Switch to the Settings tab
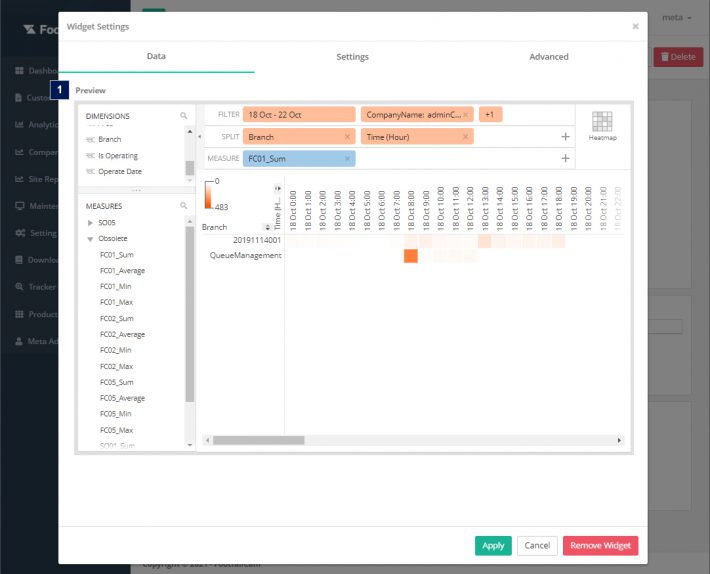Viewport: 710px width, 574px height. click(352, 57)
